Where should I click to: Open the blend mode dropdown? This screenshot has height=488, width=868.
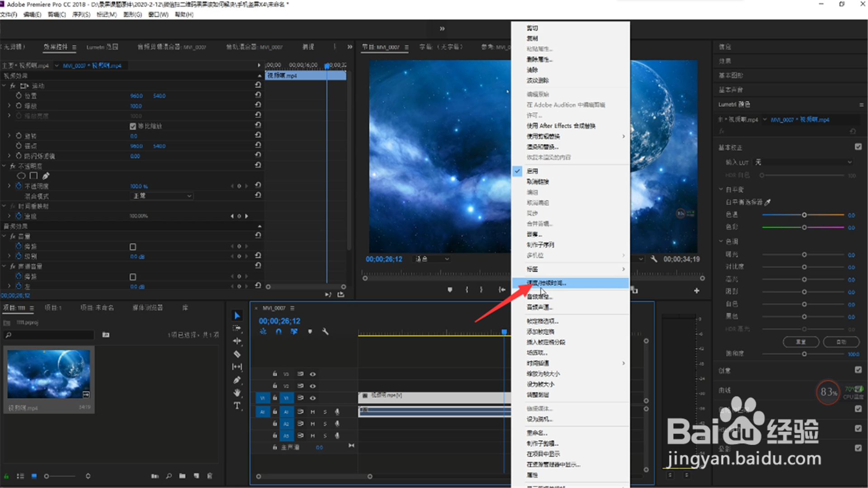point(161,196)
